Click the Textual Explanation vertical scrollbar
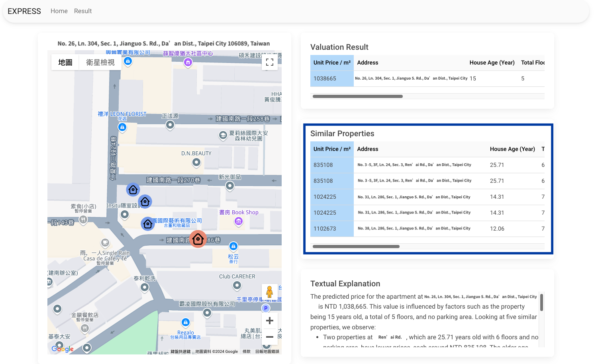 coord(541,303)
